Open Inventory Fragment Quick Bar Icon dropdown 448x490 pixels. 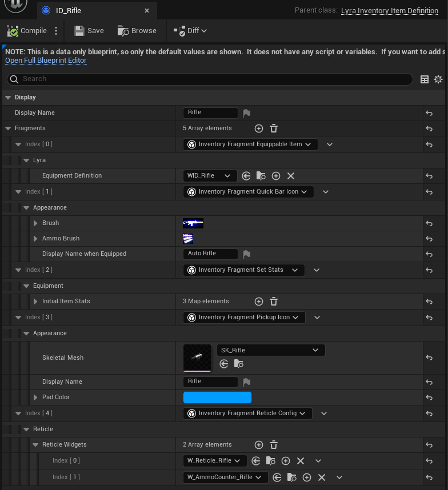pyautogui.click(x=248, y=191)
